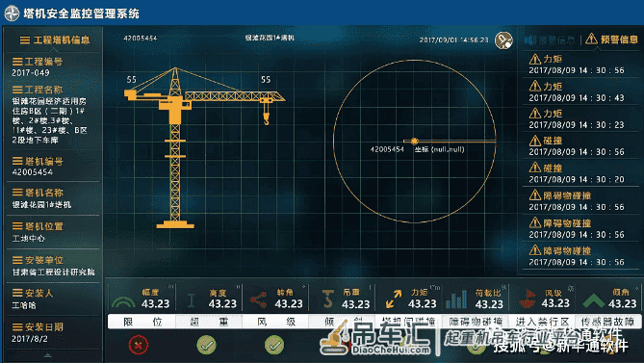The width and height of the screenshot is (644, 363).
Task: Click install date 2017/8/2
Action: [x=30, y=339]
